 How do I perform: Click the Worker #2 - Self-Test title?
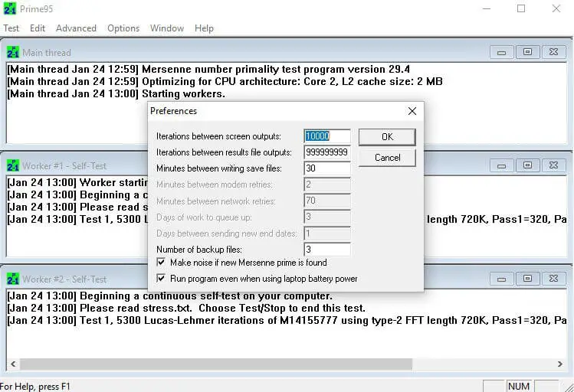coord(64,279)
